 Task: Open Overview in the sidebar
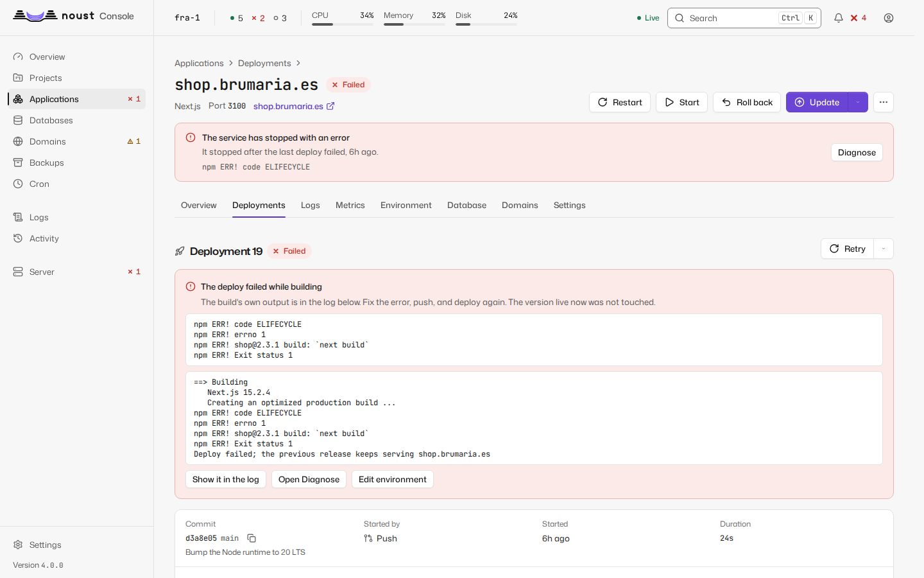click(x=76, y=57)
